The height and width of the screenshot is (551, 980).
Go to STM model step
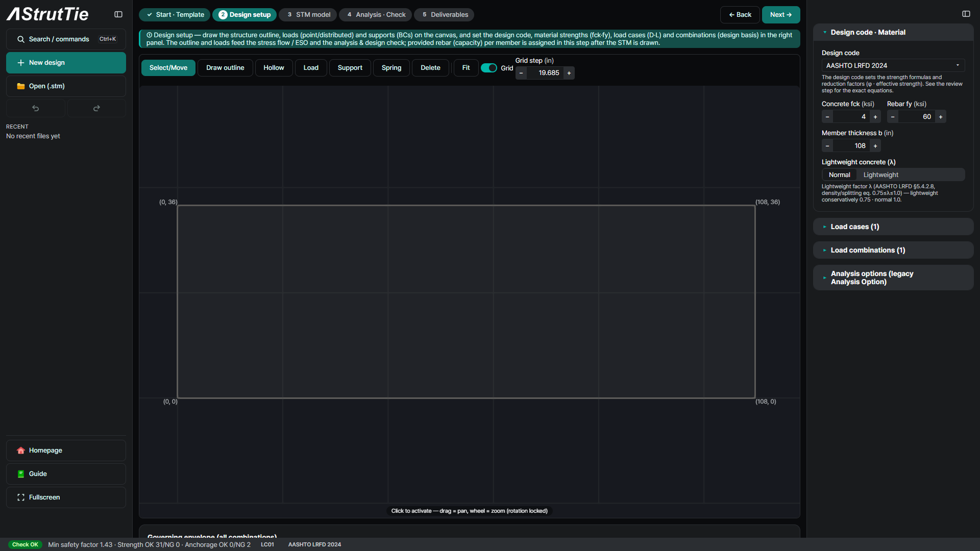click(308, 15)
